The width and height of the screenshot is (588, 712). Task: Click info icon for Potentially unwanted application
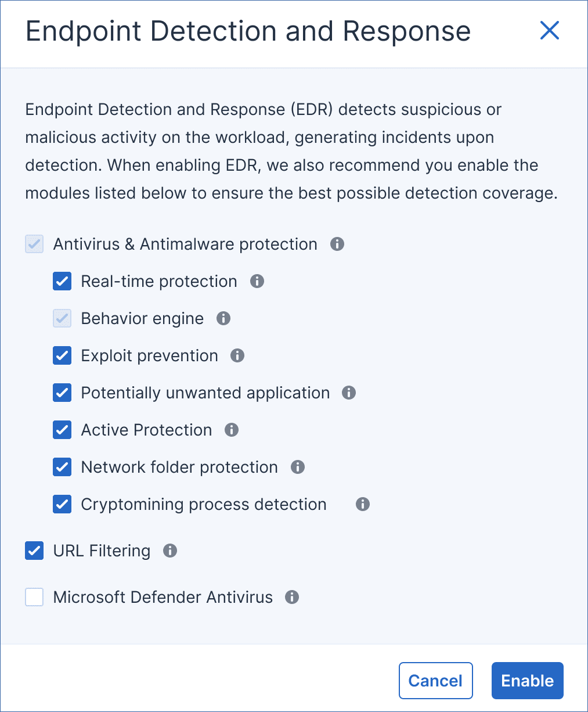[349, 393]
